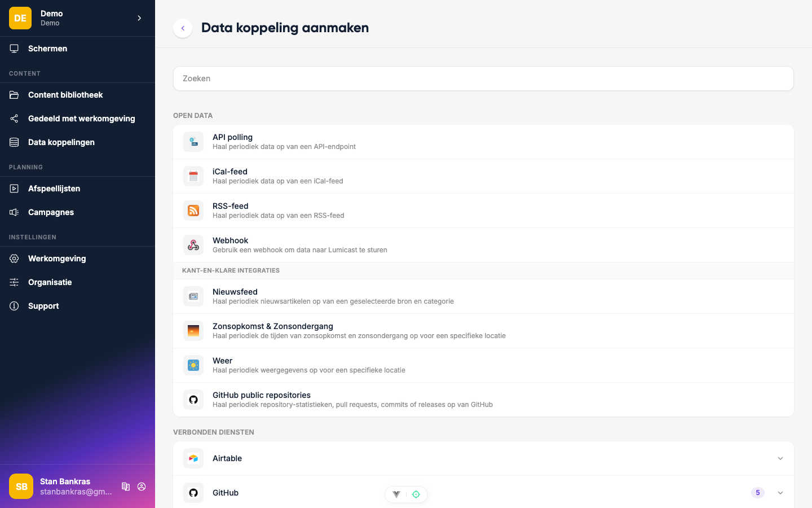Click the iCal-feed calendar icon
Viewport: 812px width, 508px height.
point(193,176)
